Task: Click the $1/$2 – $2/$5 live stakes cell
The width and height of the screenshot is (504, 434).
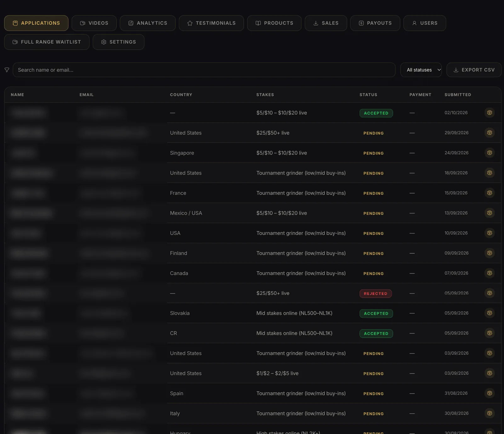Action: point(278,373)
